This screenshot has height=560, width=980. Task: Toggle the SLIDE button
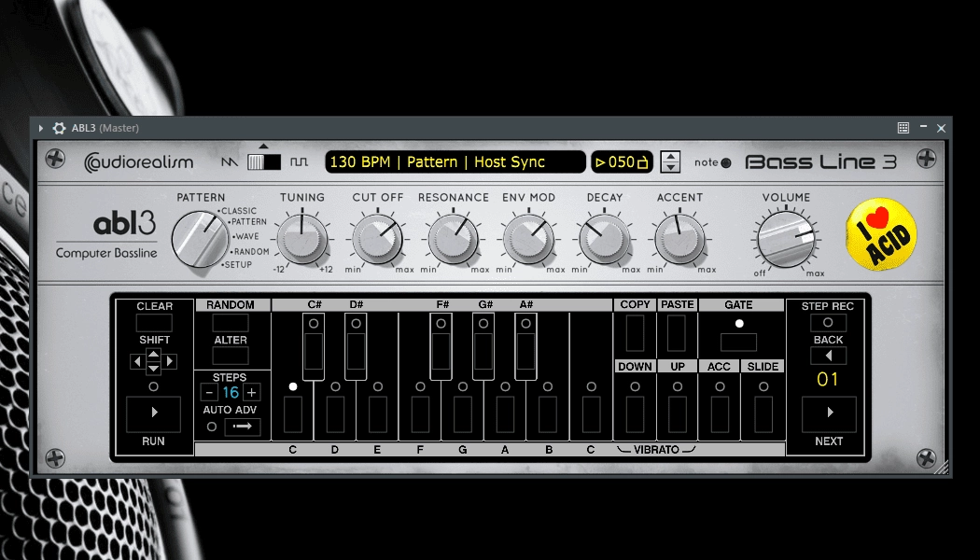tap(763, 413)
